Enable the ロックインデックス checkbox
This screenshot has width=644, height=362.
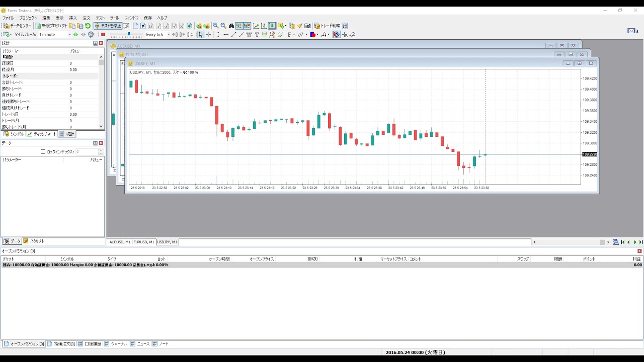point(43,152)
